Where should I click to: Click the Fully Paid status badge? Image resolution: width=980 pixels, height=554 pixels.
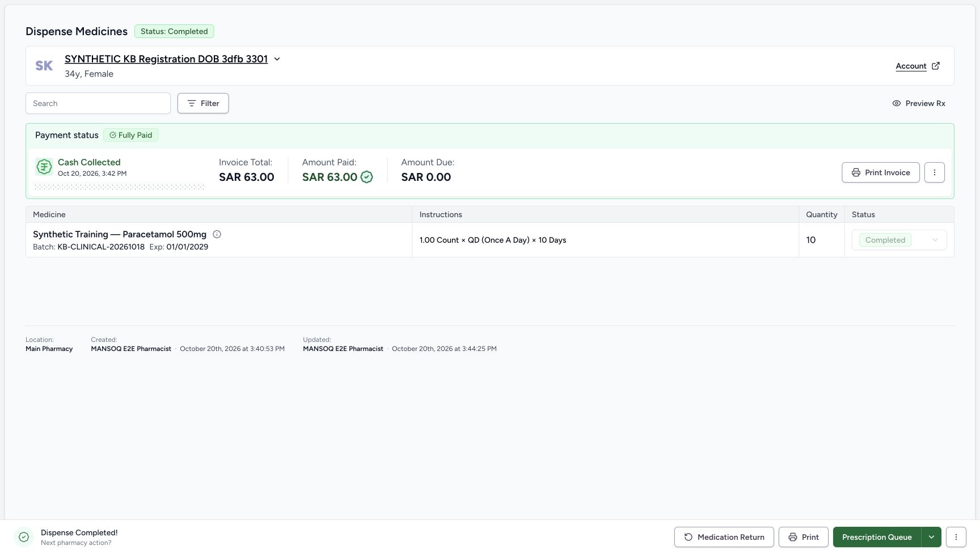(x=131, y=135)
